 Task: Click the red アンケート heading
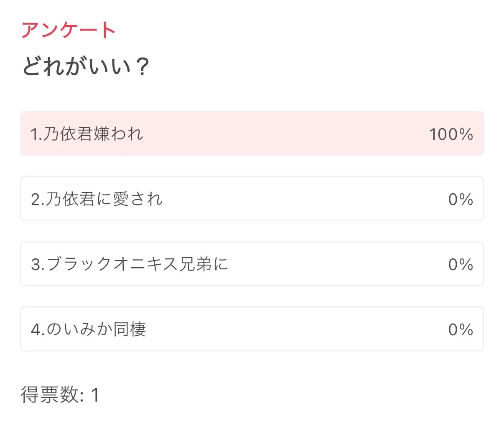click(x=68, y=30)
